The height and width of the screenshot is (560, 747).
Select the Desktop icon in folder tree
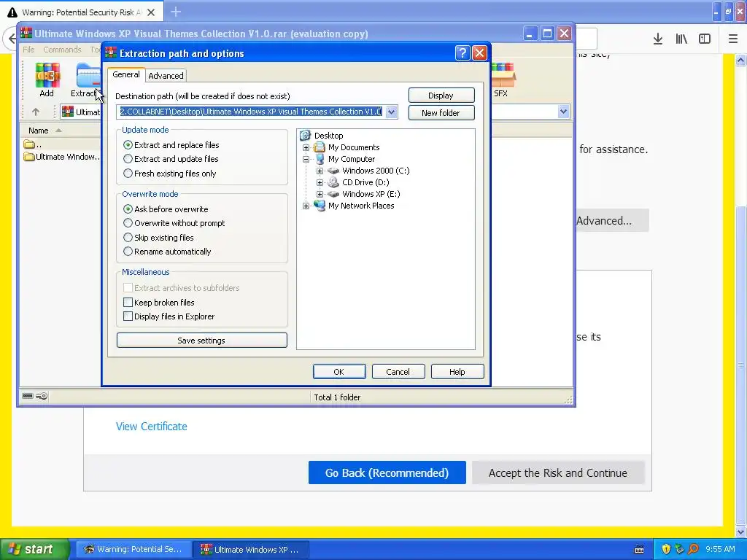click(306, 136)
